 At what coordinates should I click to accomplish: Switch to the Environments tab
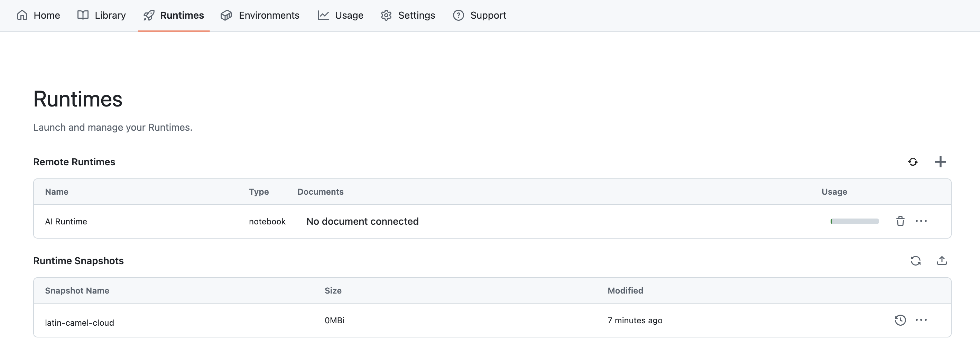click(x=260, y=15)
